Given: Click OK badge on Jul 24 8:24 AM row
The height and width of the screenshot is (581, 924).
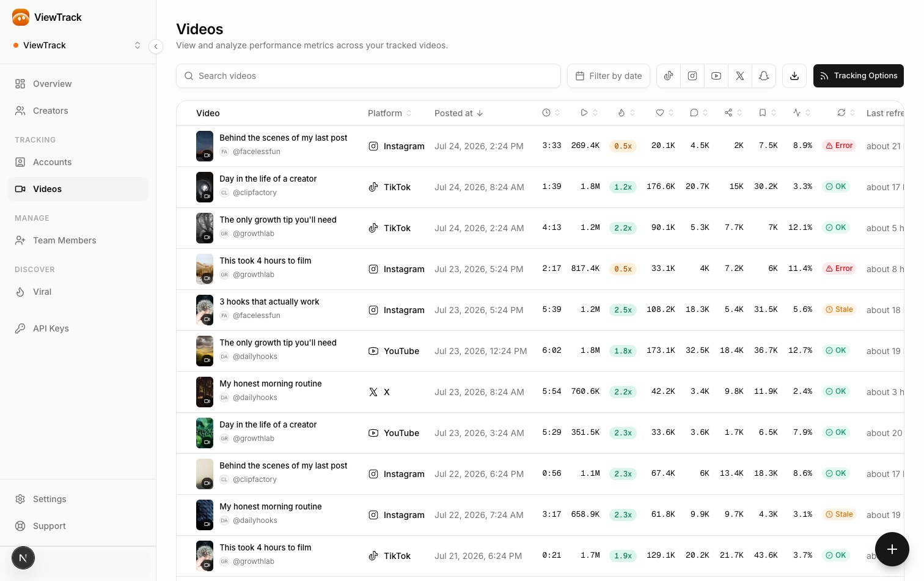Looking at the screenshot, I should point(836,187).
